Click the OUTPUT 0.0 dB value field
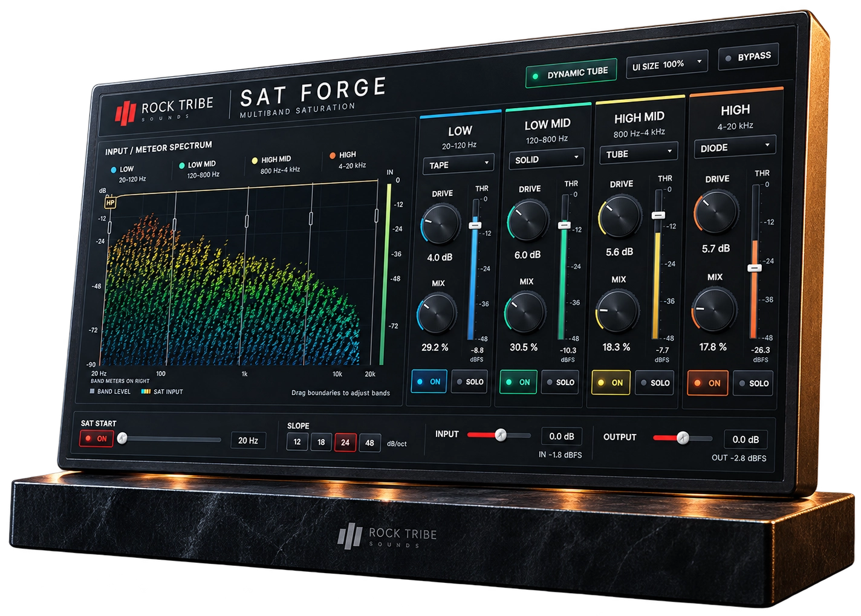The width and height of the screenshot is (861, 616). pos(746,439)
